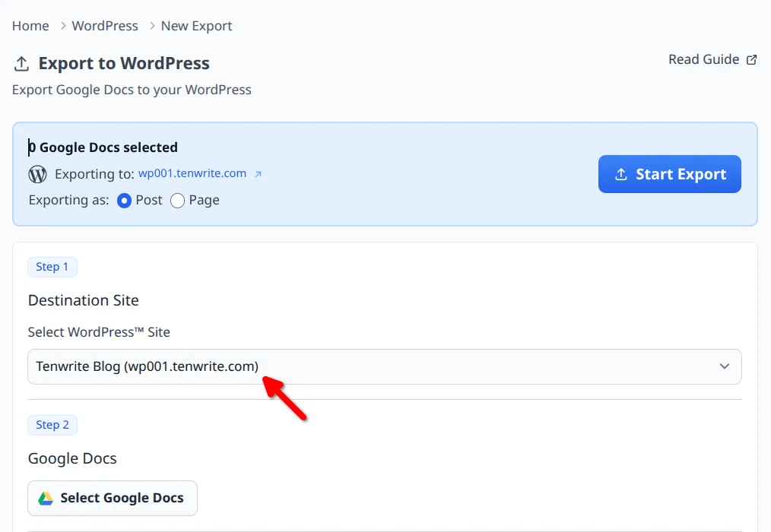This screenshot has width=771, height=532.
Task: Click the "New Export" breadcrumb
Action: [196, 25]
